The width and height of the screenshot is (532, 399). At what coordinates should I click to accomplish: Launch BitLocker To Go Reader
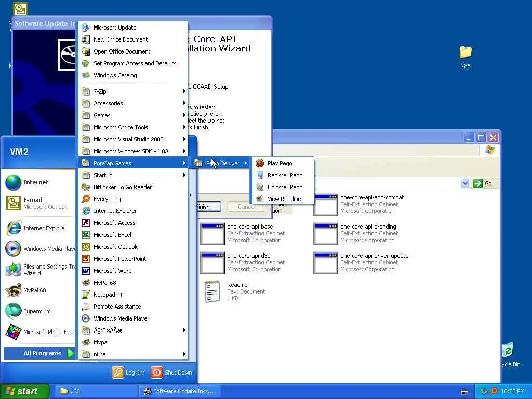[133, 187]
